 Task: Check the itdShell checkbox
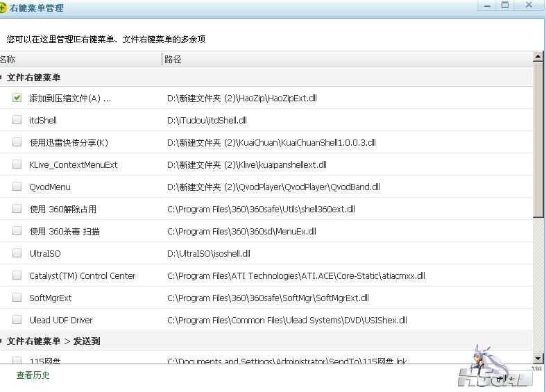click(17, 120)
